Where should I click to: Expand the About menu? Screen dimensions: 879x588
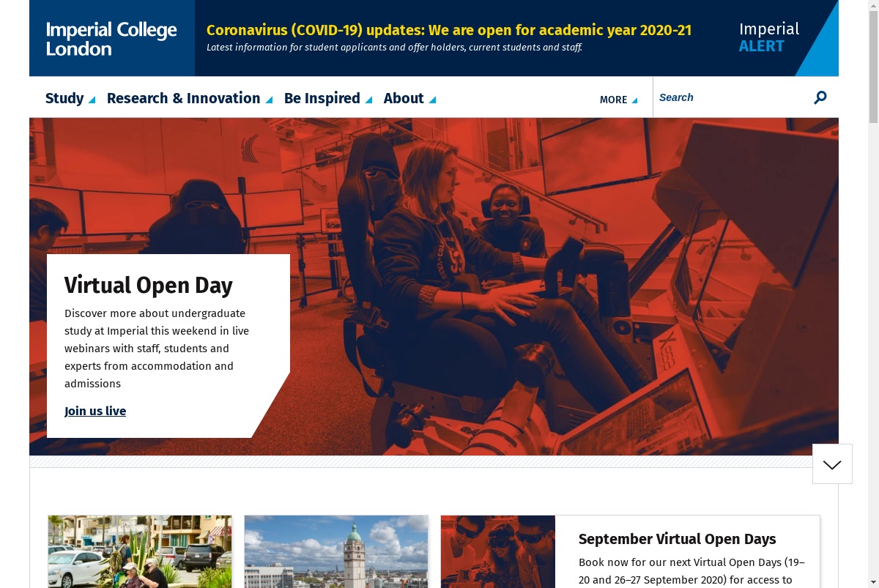pos(410,98)
